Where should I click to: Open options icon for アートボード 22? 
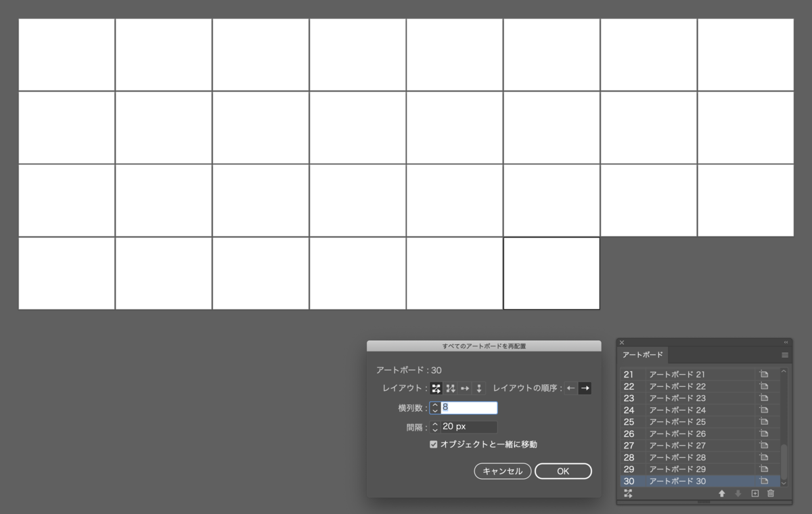tap(764, 386)
